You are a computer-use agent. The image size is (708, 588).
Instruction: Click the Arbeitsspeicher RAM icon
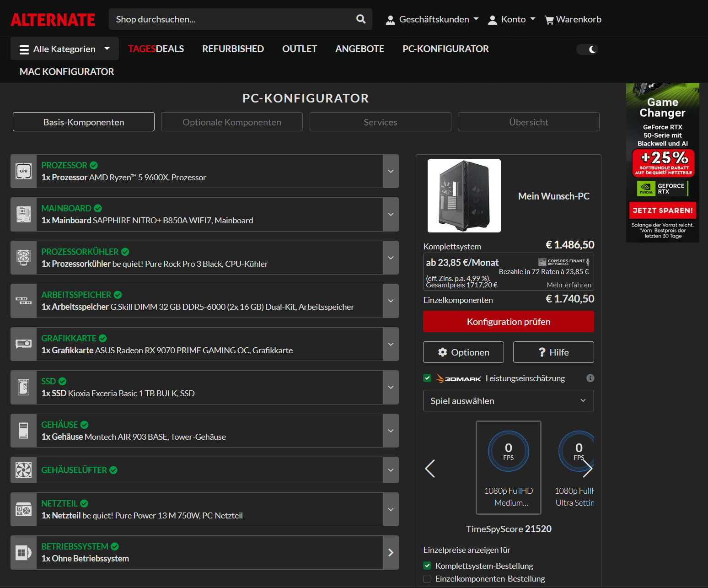pyautogui.click(x=24, y=301)
